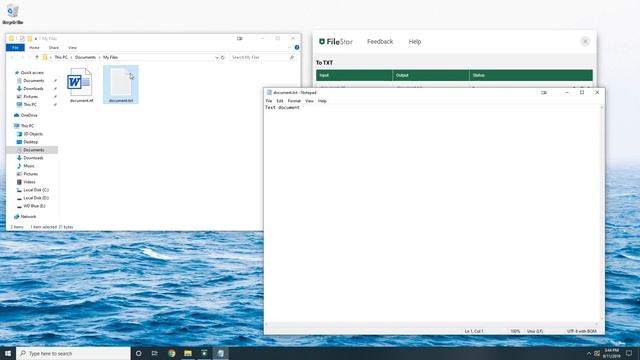Open Downloads under Quick access
The height and width of the screenshot is (360, 640).
coord(33,89)
